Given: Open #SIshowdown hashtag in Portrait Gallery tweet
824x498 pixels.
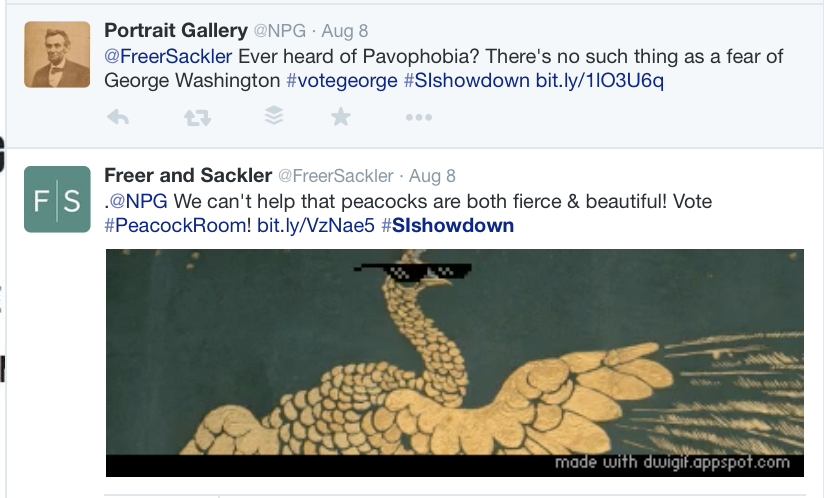Looking at the screenshot, I should tap(465, 80).
